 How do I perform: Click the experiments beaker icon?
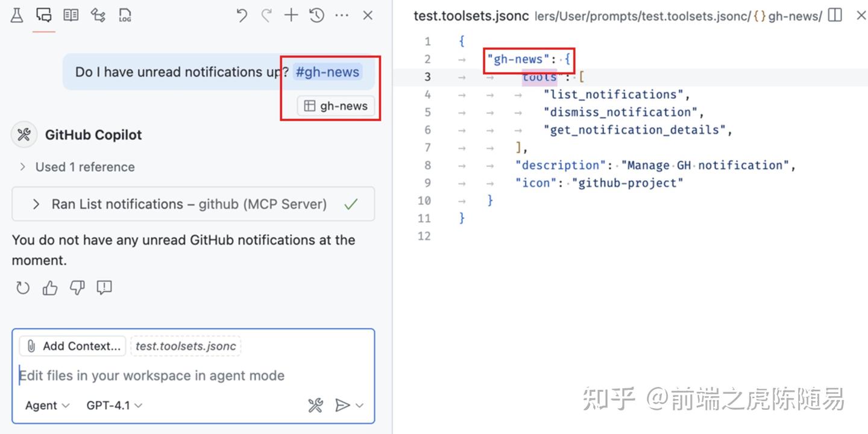tap(16, 15)
